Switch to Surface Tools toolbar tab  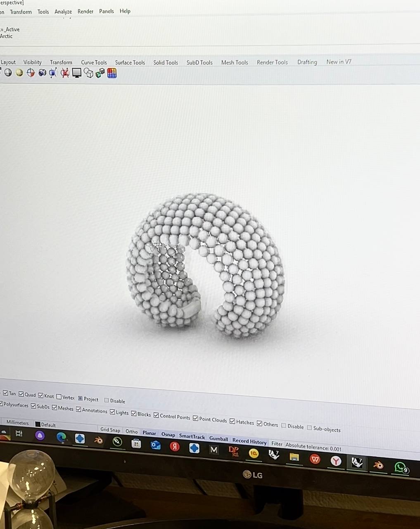130,62
